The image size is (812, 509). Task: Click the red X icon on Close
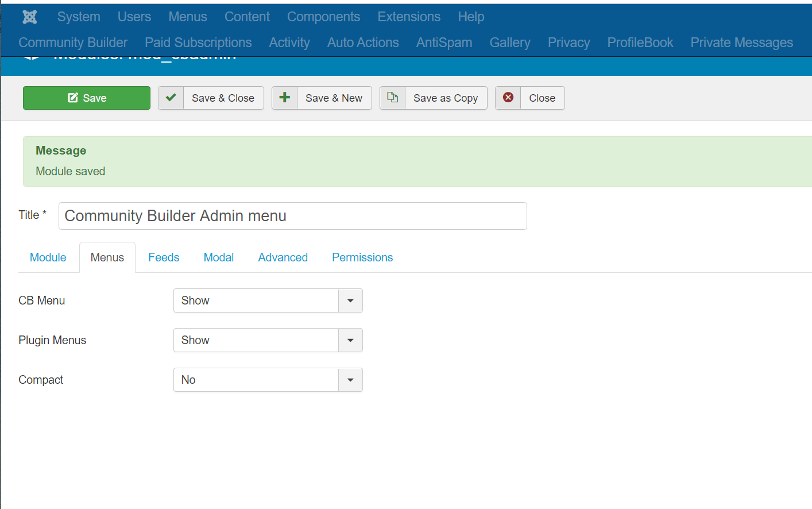coord(508,98)
